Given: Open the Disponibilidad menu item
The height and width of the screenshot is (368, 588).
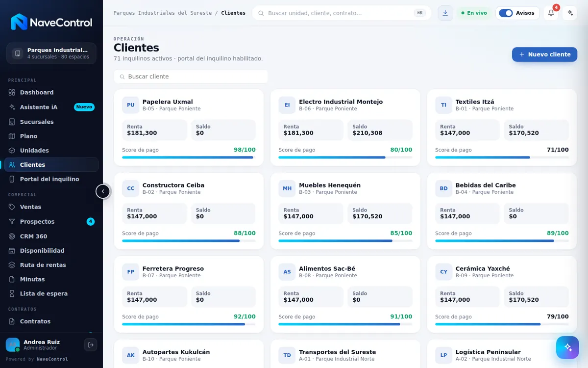Looking at the screenshot, I should pos(51,250).
